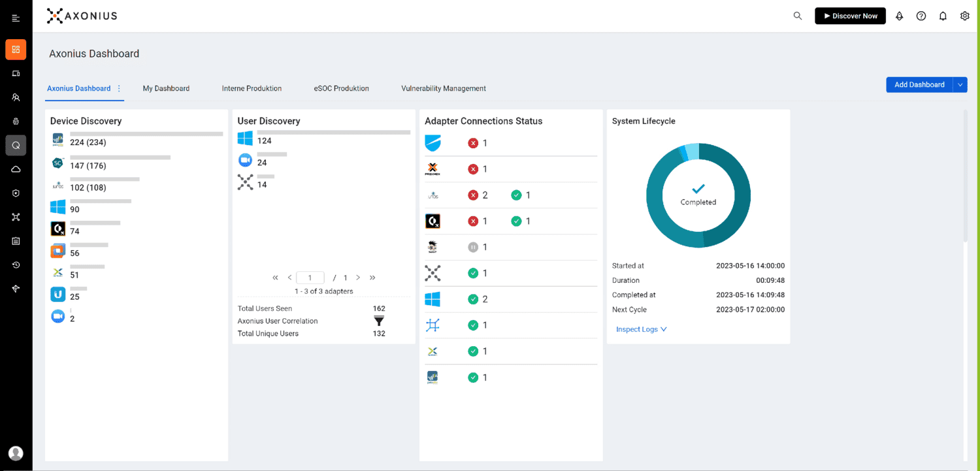Click the device count 102 (108)
Image resolution: width=980 pixels, height=471 pixels.
pyautogui.click(x=88, y=187)
